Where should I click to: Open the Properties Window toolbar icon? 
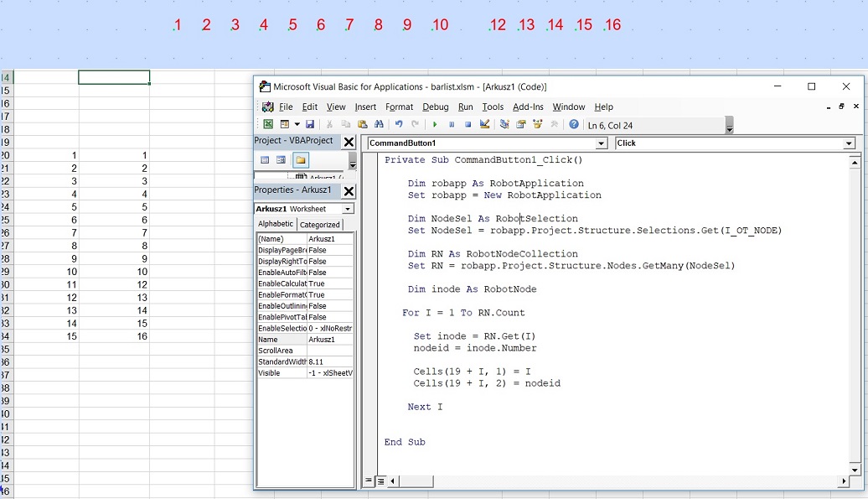click(x=521, y=125)
